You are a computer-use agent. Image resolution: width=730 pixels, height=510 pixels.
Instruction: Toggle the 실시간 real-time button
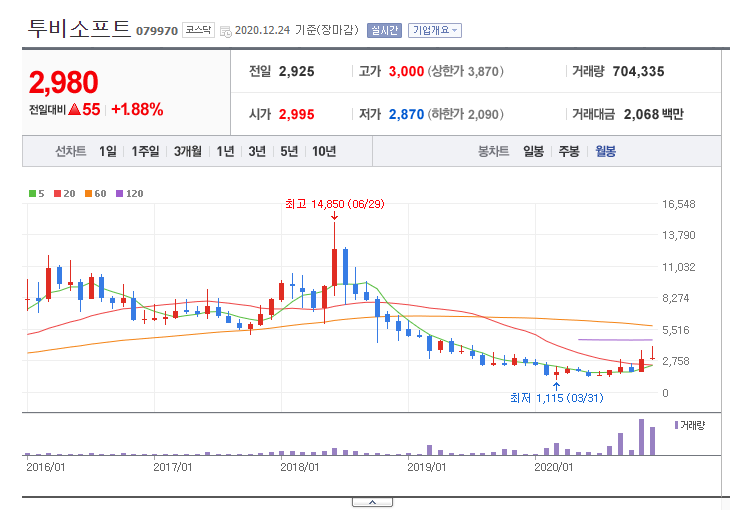(x=384, y=30)
